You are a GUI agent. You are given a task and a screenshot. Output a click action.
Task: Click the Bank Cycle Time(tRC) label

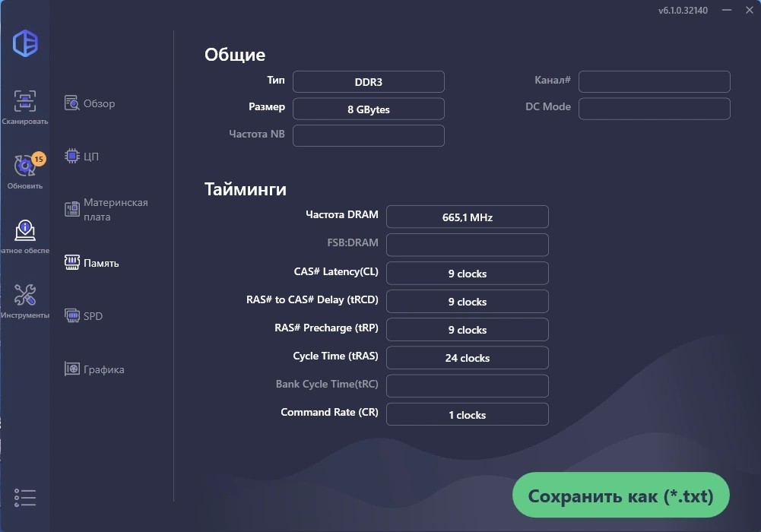click(x=327, y=384)
